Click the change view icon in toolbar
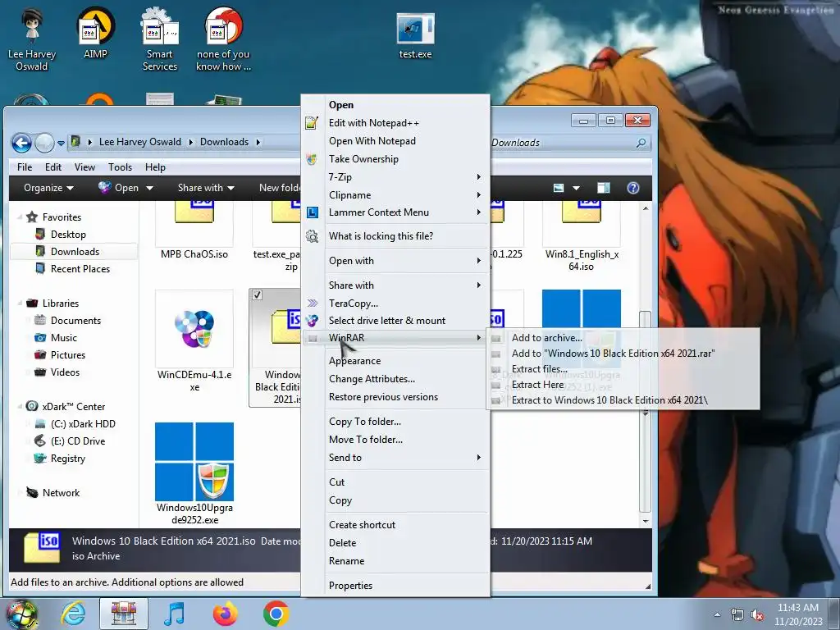Viewport: 840px width, 630px height. [558, 188]
